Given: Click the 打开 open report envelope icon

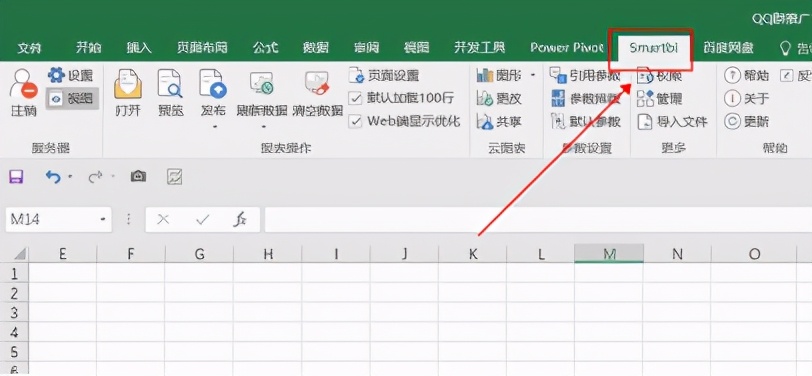Looking at the screenshot, I should (128, 84).
